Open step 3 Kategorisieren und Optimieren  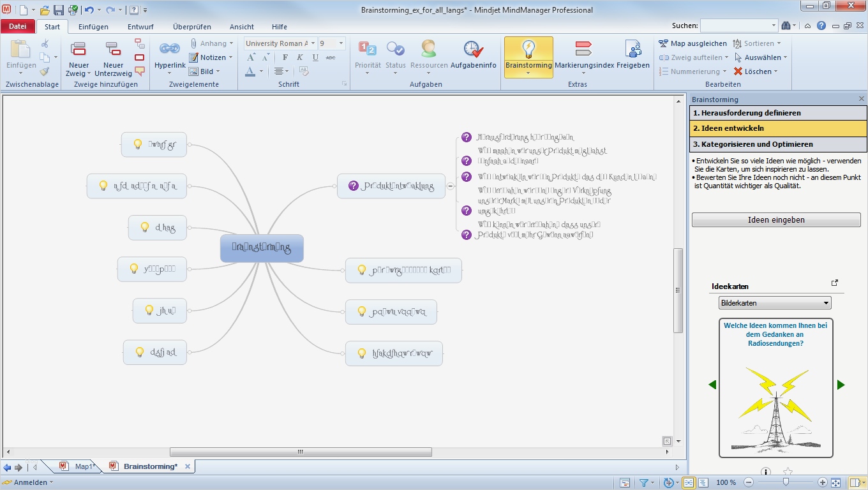778,144
